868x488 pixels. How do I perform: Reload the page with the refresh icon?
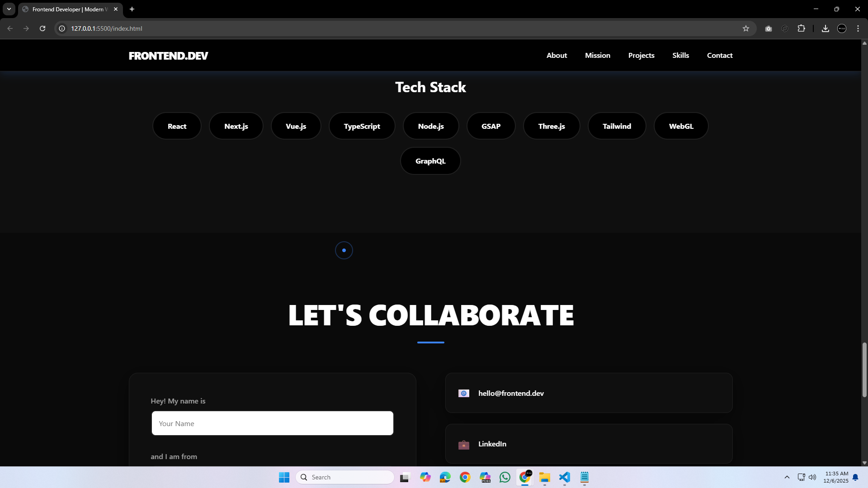[42, 28]
